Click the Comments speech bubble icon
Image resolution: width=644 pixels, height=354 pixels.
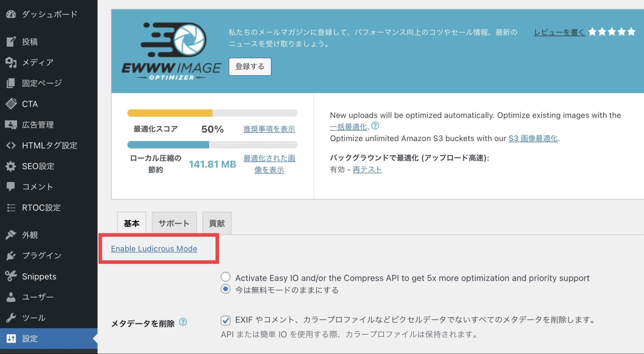[x=11, y=187]
